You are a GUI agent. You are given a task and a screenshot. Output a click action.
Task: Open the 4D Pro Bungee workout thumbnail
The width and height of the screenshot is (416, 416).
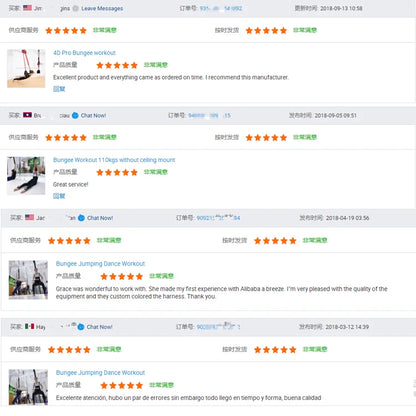pos(26,68)
